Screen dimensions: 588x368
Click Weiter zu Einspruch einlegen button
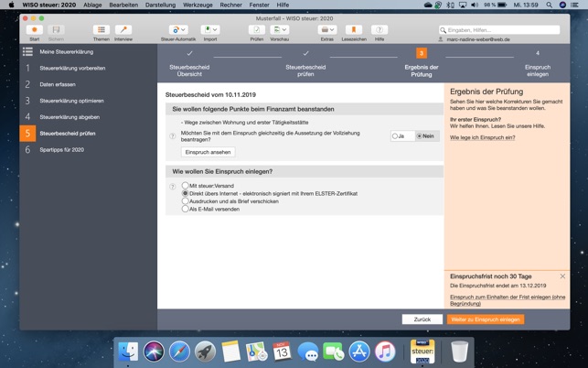[x=486, y=319]
